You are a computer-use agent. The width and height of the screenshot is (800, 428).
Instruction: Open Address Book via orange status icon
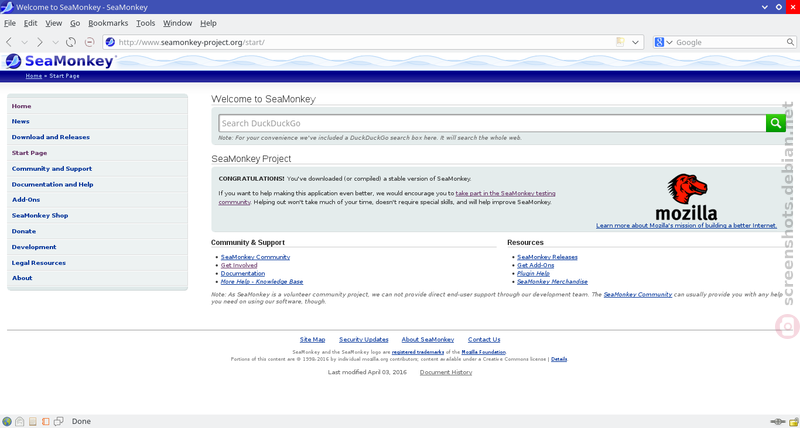45,421
